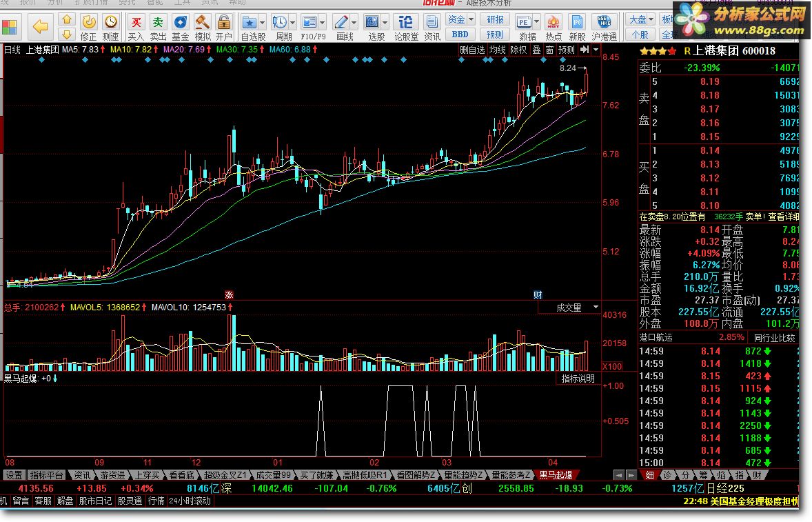Toggle the 除权 ex-rights adjustment
Viewport: 812px width, 522px height.
518,50
